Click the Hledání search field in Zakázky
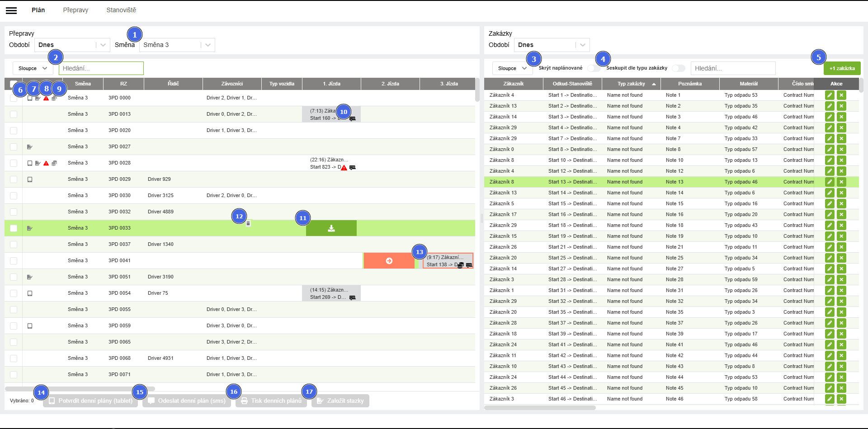Viewport: 868px width, 429px height. point(733,68)
